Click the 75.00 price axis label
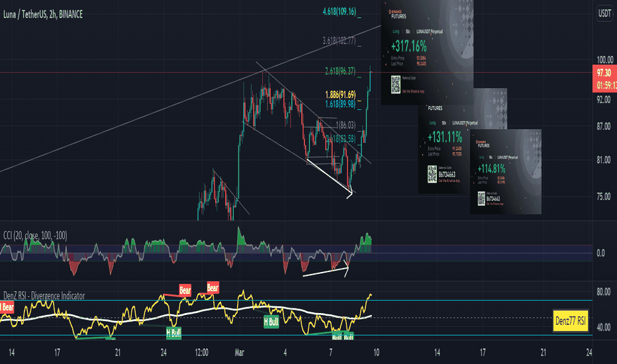This screenshot has height=364, width=617. point(604,197)
